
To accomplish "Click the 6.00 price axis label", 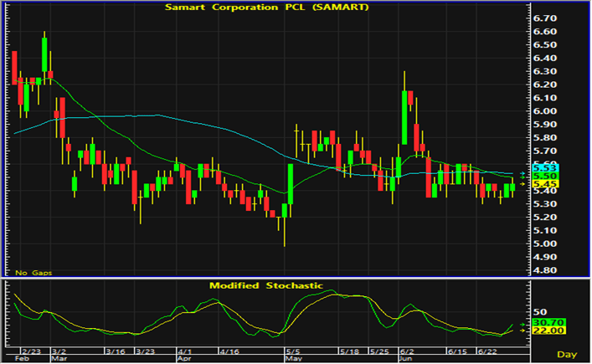I will click(545, 111).
